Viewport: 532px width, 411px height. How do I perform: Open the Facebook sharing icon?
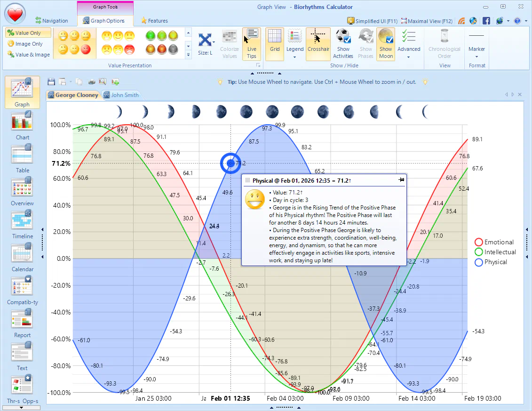[x=486, y=21]
